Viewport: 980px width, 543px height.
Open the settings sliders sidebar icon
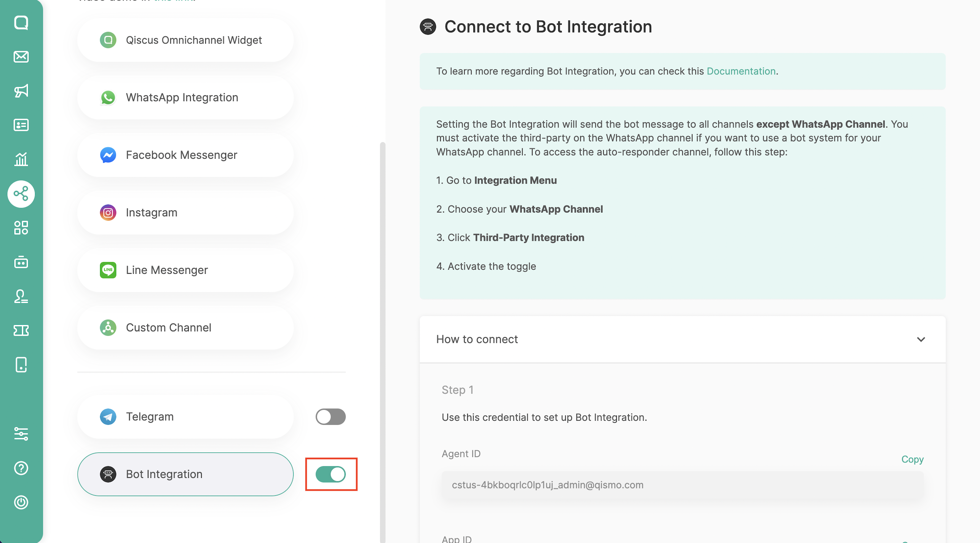click(21, 434)
